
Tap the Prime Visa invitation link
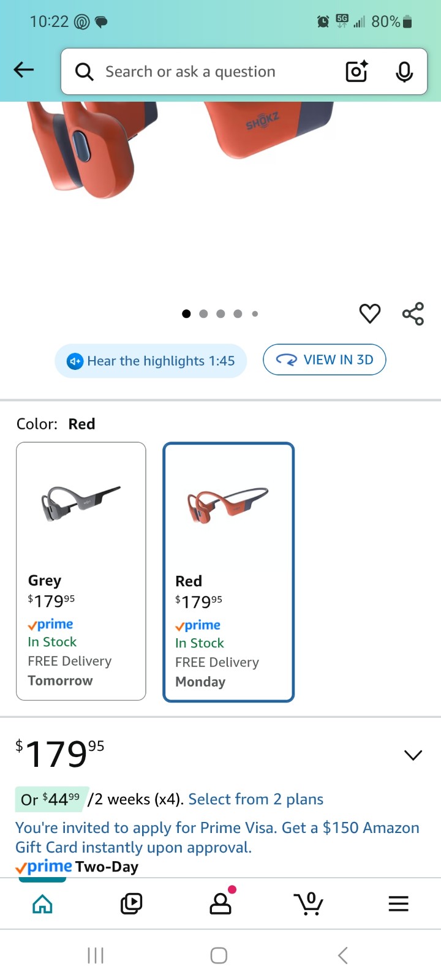217,837
